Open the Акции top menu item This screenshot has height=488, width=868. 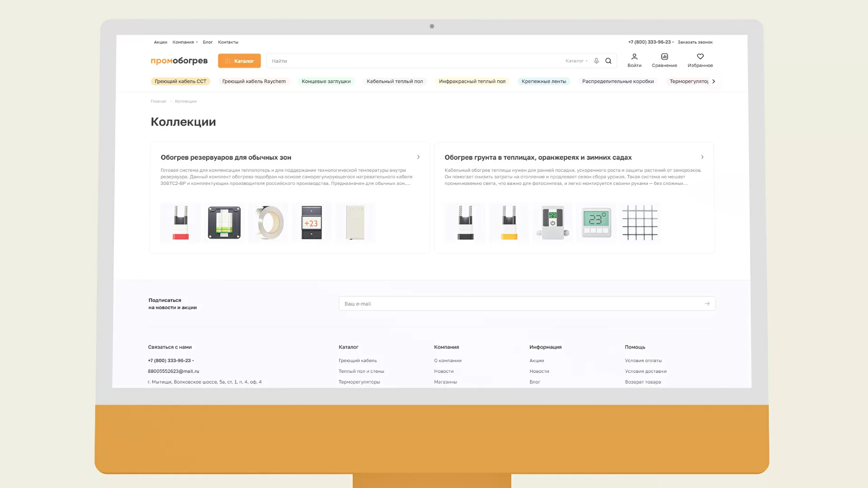click(x=160, y=42)
